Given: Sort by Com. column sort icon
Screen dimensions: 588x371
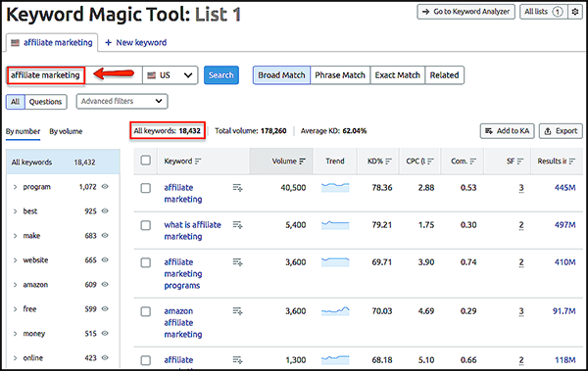Looking at the screenshot, I should click(473, 162).
